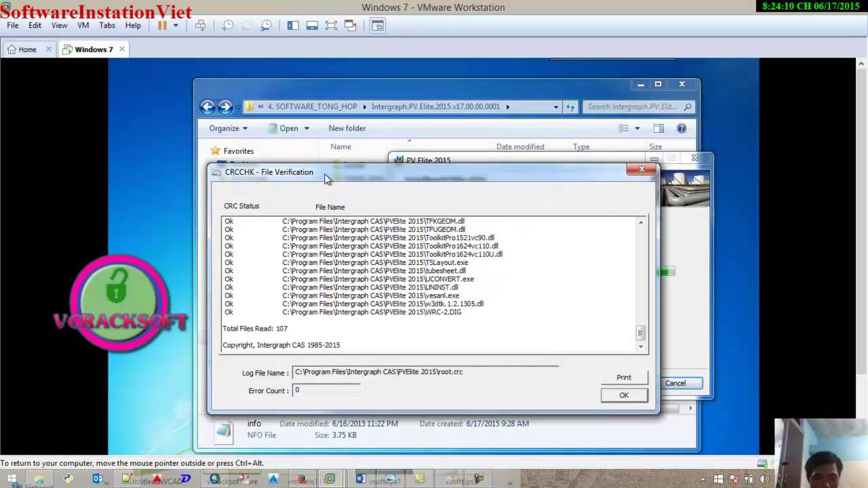Viewport: 868px width, 488px height.
Task: Close the Home tab
Action: 49,49
